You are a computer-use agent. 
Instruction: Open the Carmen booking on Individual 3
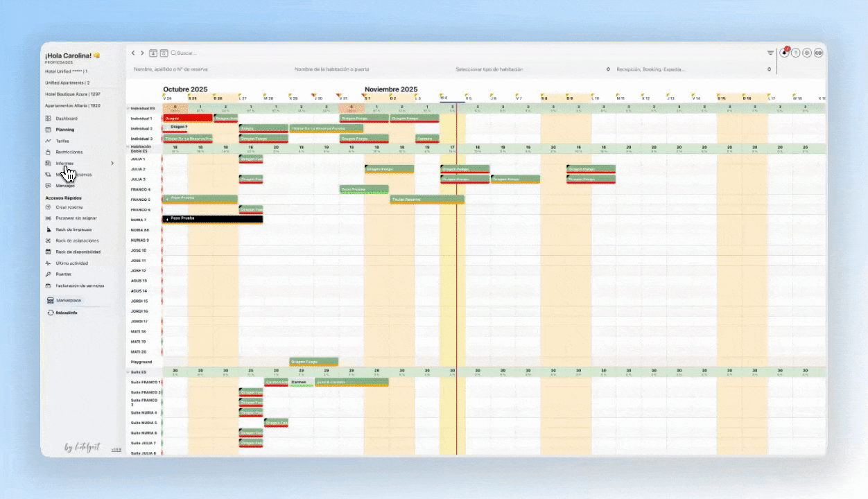point(427,139)
